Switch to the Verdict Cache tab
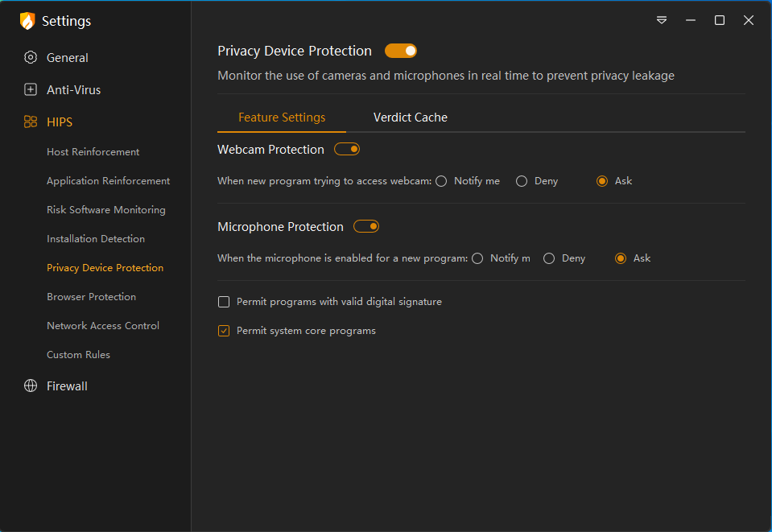Screen dimensions: 772x532 tap(410, 118)
